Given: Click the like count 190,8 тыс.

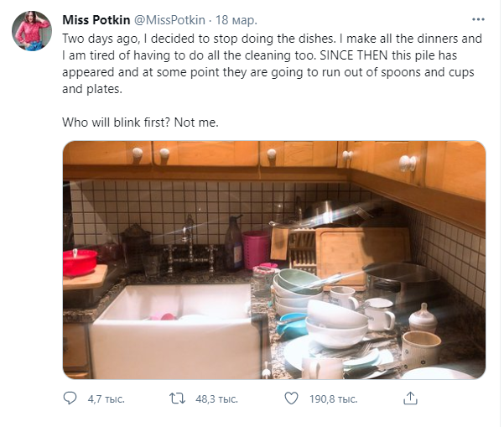Looking at the screenshot, I should 333,399.
